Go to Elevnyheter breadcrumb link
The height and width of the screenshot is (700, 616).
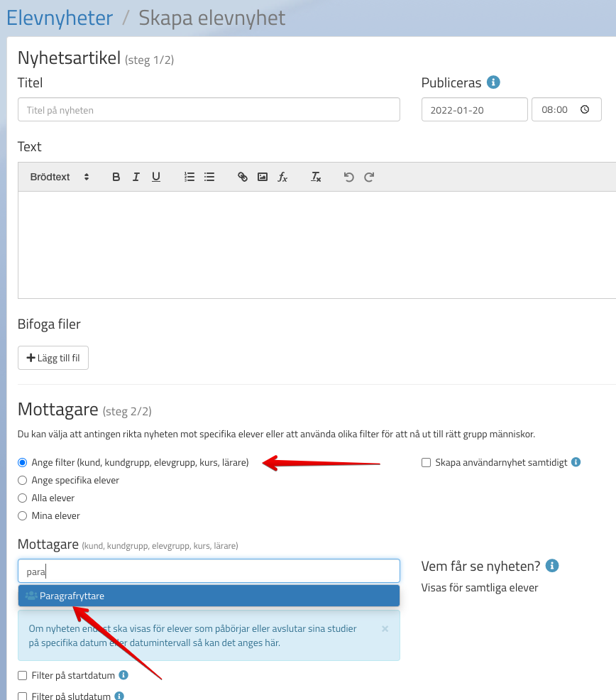point(60,18)
